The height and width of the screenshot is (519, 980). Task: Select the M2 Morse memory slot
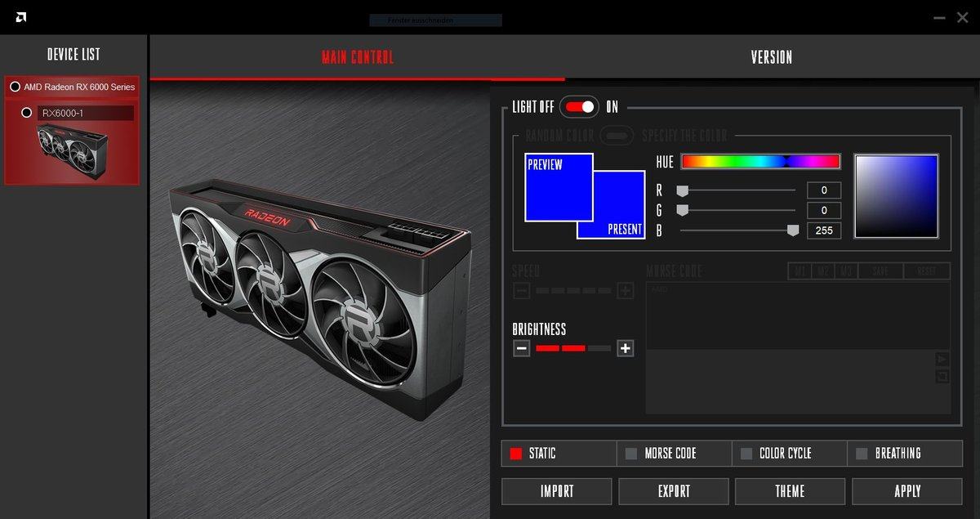[824, 271]
